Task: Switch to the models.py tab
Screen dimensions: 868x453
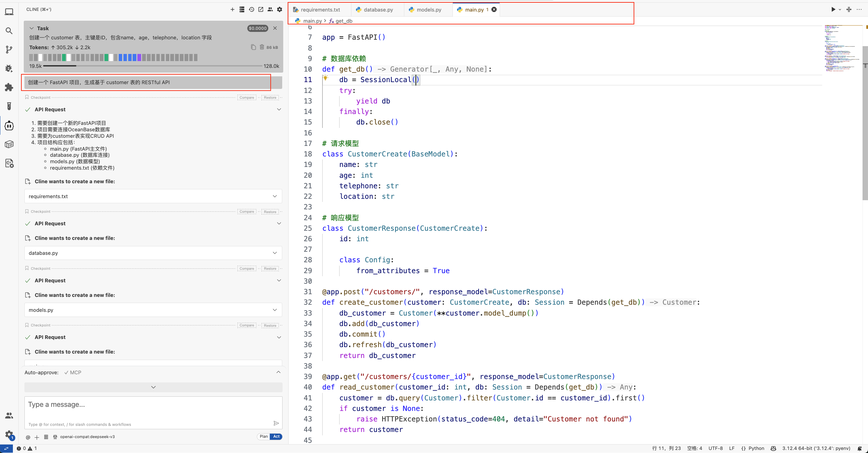Action: coord(428,10)
